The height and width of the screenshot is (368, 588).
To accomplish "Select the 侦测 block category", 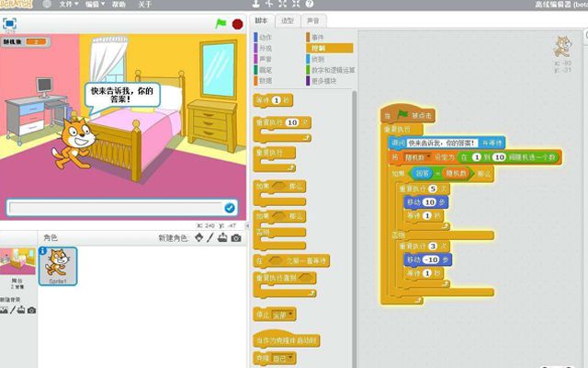I will click(318, 59).
